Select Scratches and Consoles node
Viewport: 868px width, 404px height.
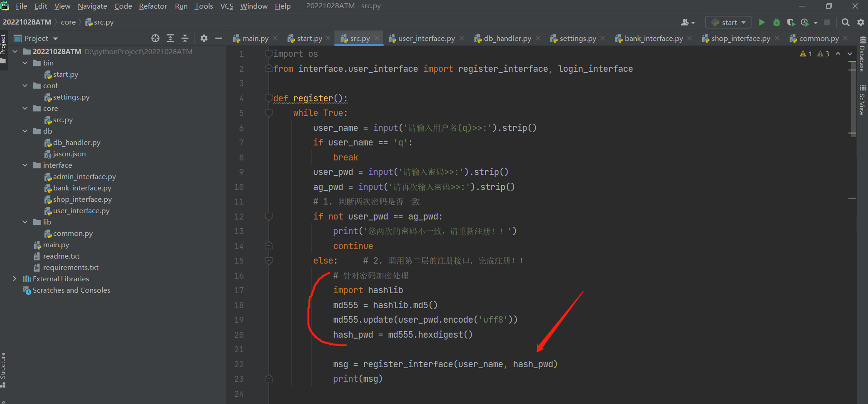(71, 290)
